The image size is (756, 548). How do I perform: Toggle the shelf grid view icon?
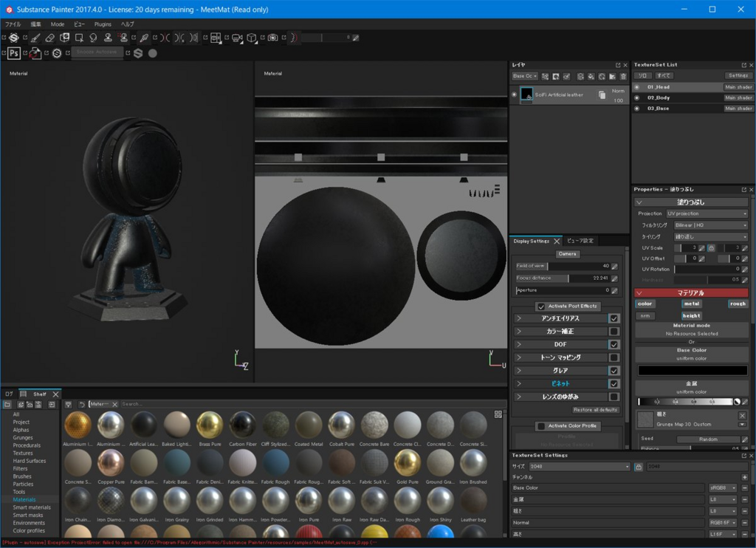tap(498, 414)
